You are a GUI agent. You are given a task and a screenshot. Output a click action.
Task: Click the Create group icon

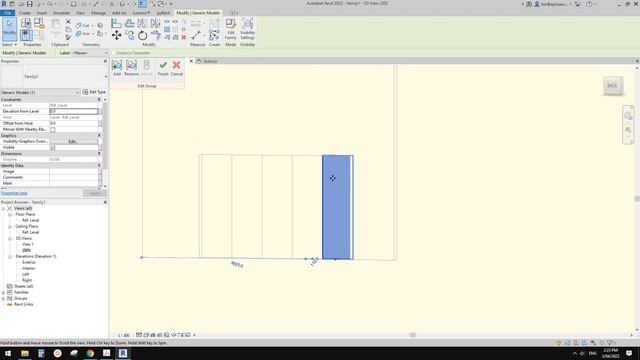[214, 36]
